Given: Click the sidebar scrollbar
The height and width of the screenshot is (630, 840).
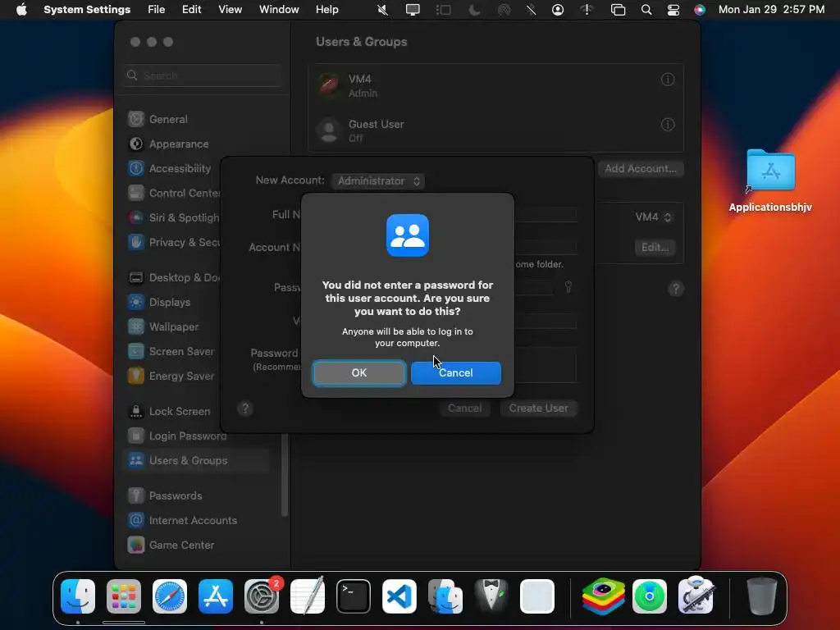Looking at the screenshot, I should click(285, 475).
